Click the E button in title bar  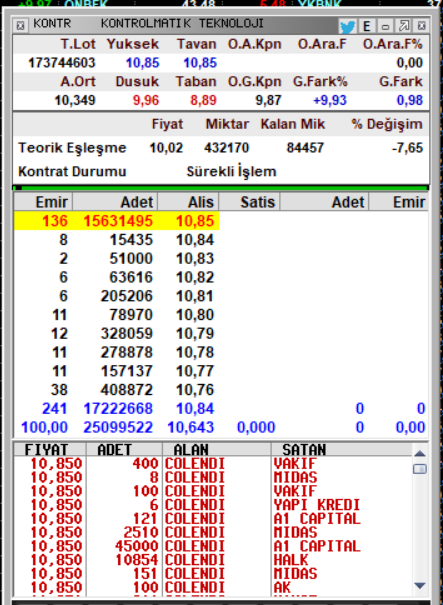(x=367, y=26)
